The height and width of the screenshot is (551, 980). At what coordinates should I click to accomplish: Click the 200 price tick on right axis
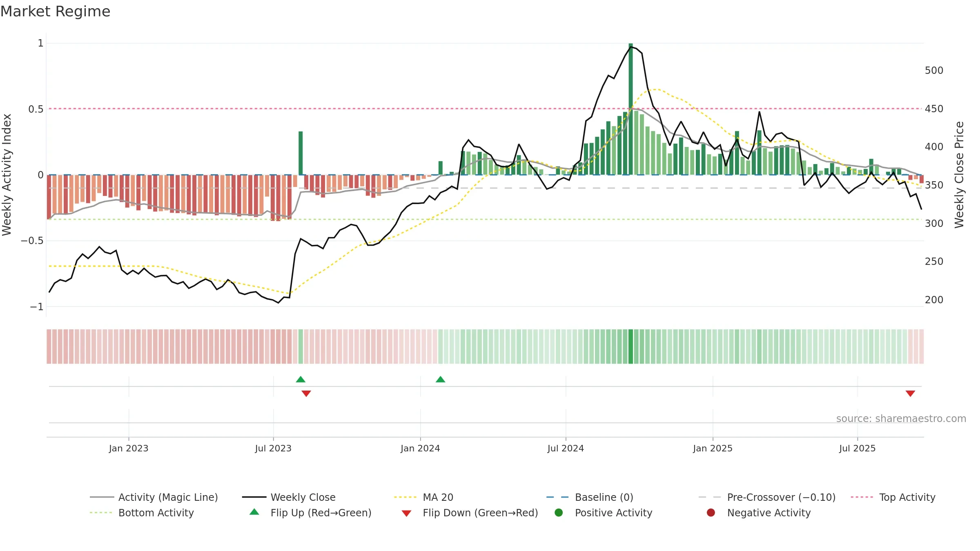click(x=934, y=300)
